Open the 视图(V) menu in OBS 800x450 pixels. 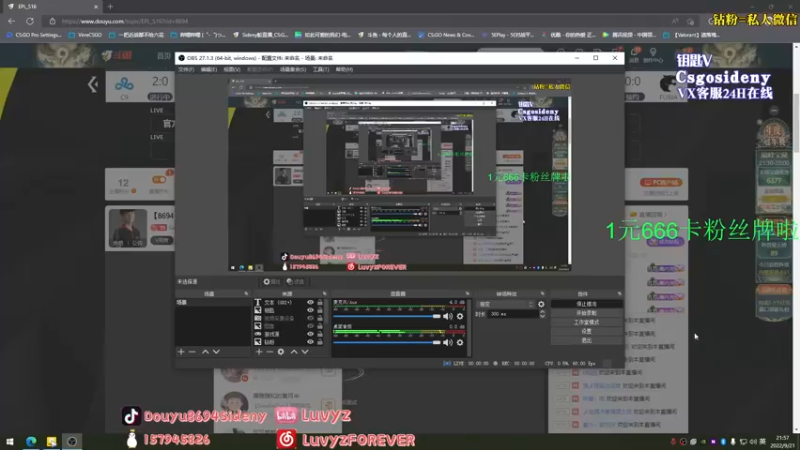(x=232, y=69)
